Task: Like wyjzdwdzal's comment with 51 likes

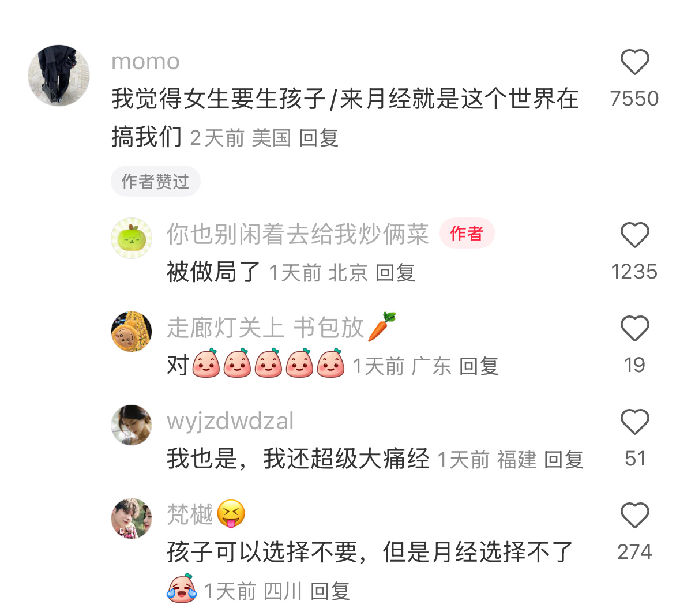Action: click(634, 422)
